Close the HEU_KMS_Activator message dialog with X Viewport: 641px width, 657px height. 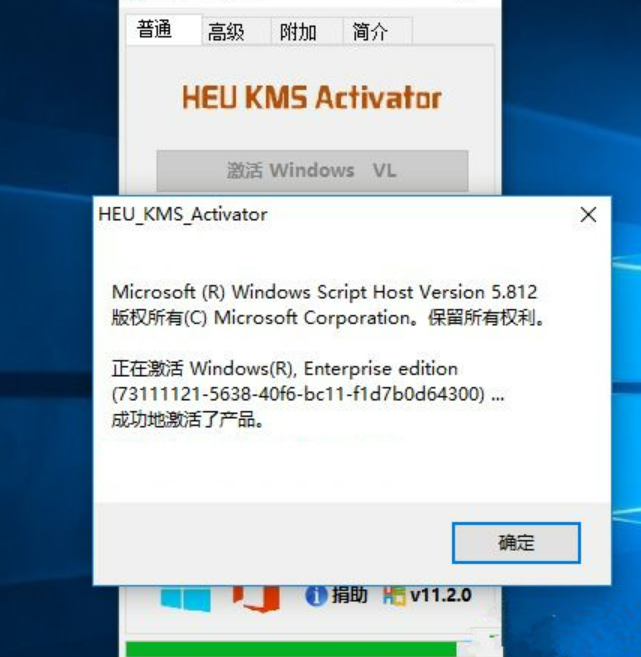[588, 215]
